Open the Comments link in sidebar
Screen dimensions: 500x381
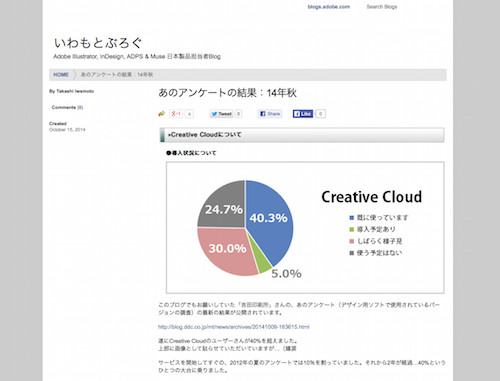[x=67, y=107]
